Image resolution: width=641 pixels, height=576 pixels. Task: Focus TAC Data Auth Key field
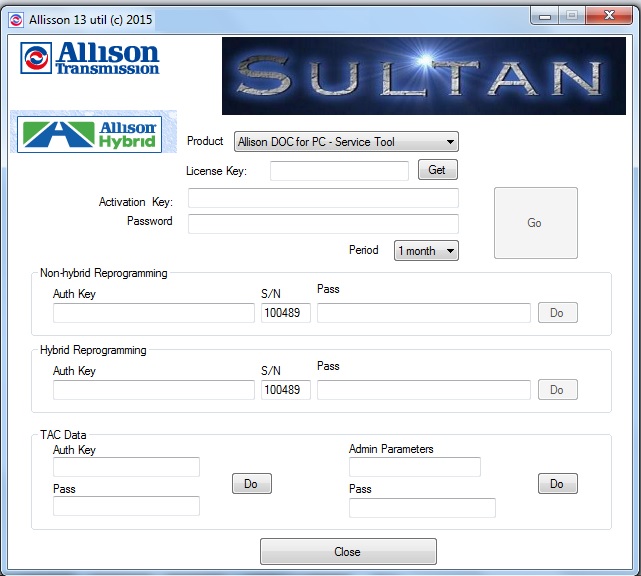click(126, 467)
